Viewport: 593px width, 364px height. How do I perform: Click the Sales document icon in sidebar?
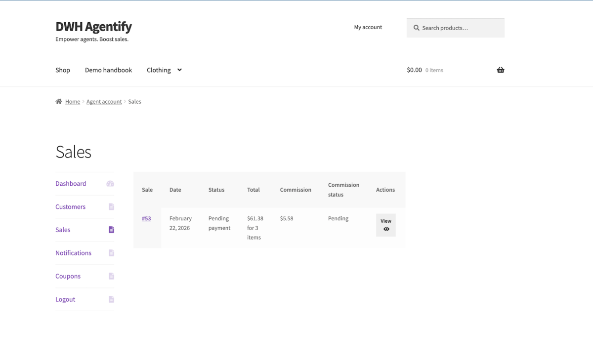coord(111,230)
